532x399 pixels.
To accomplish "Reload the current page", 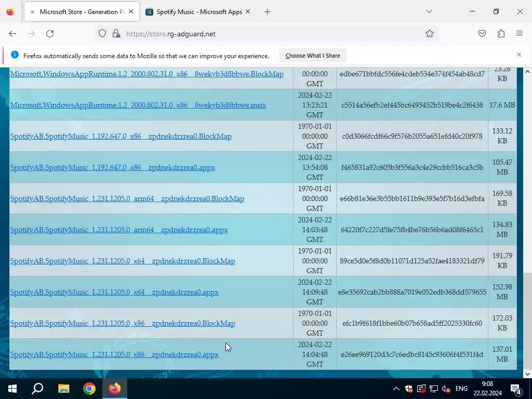I will tap(50, 34).
